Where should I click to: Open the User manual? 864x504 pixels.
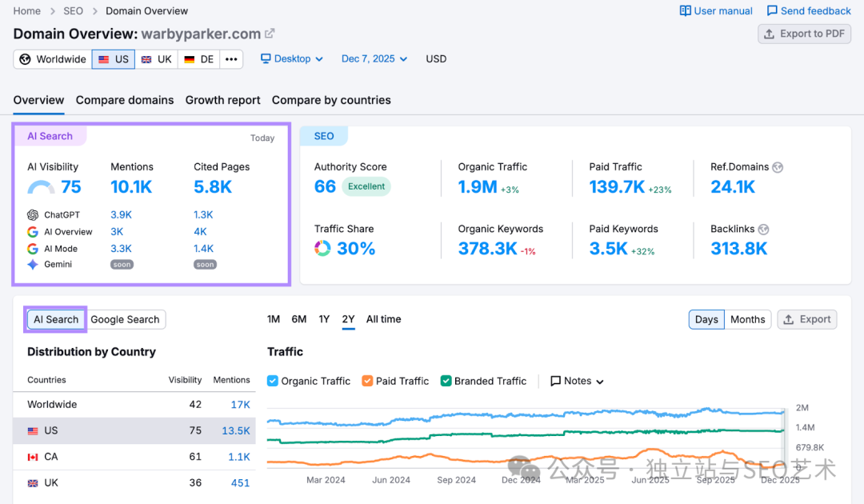tap(715, 10)
